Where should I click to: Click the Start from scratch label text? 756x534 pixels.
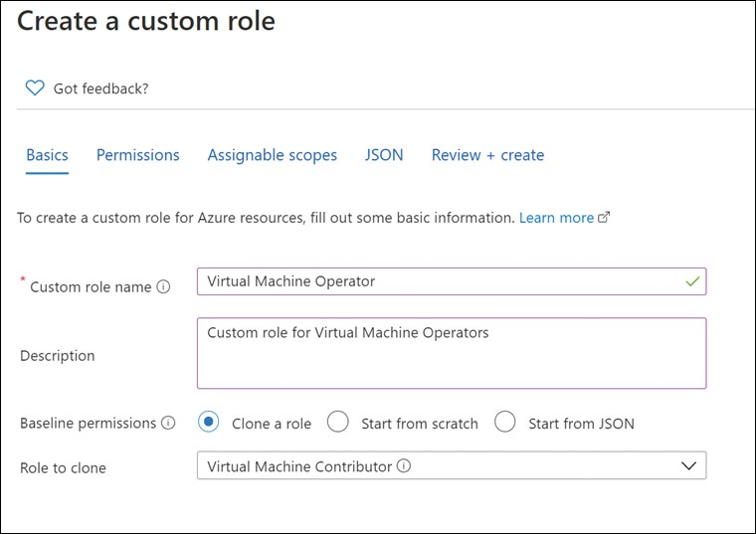[420, 424]
